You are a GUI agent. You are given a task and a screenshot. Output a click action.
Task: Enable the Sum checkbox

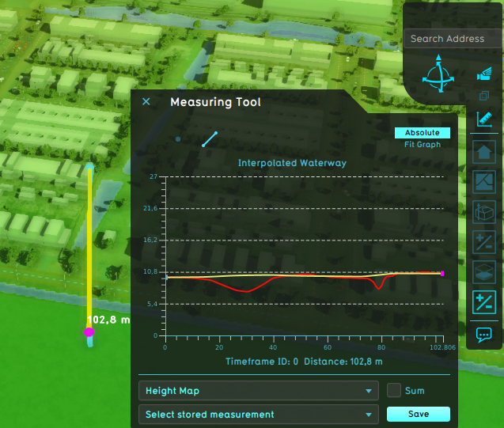point(395,390)
